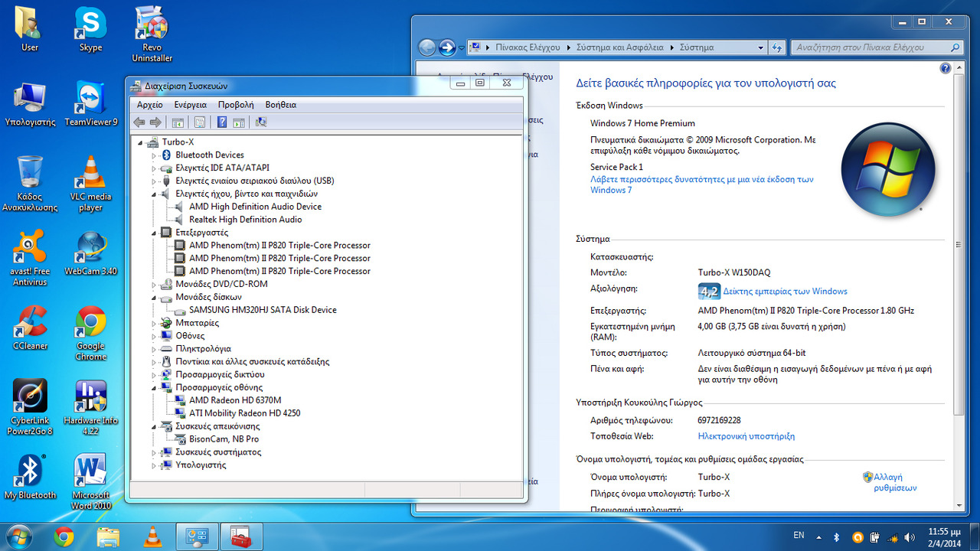Click the VLC cone icon on taskbar
Screen dimensions: 980x551
(153, 536)
